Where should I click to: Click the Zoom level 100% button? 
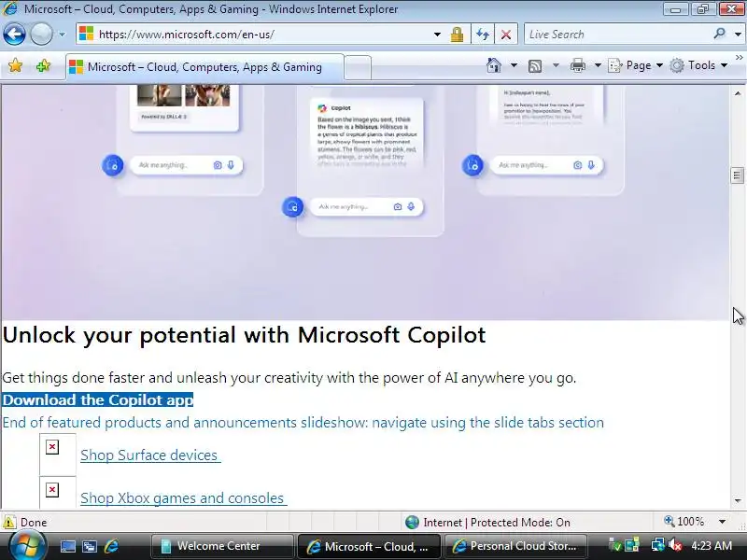(x=684, y=522)
